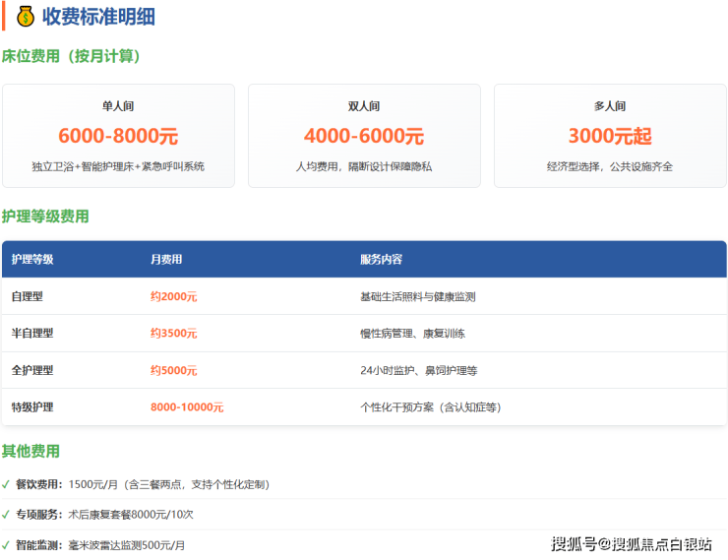Select the 双人间 pricing card
This screenshot has width=728, height=560.
tap(364, 136)
